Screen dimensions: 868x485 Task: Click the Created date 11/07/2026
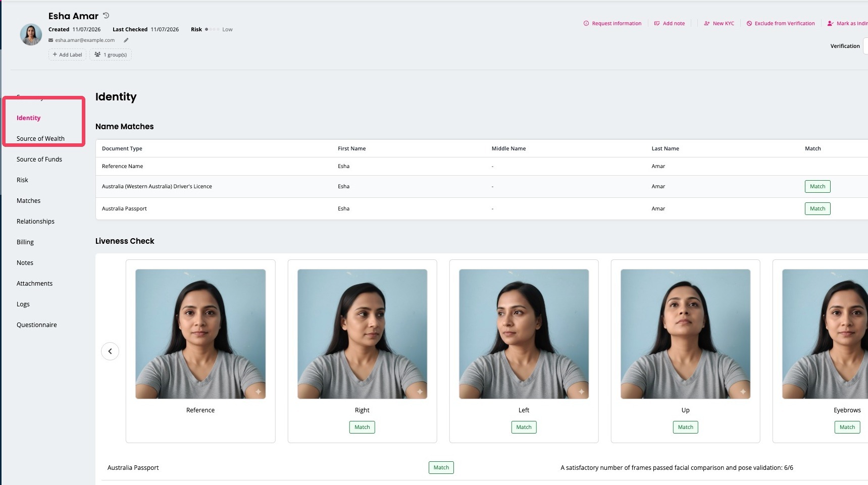click(86, 29)
